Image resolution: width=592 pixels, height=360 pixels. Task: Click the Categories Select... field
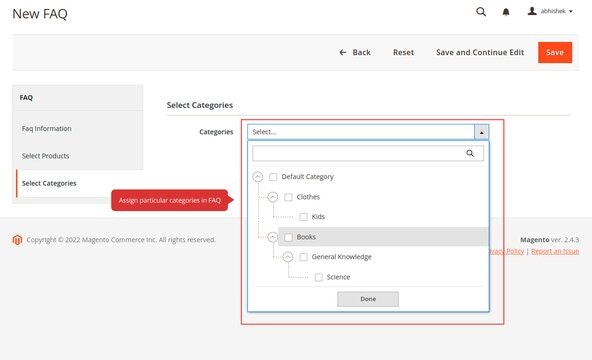point(361,132)
